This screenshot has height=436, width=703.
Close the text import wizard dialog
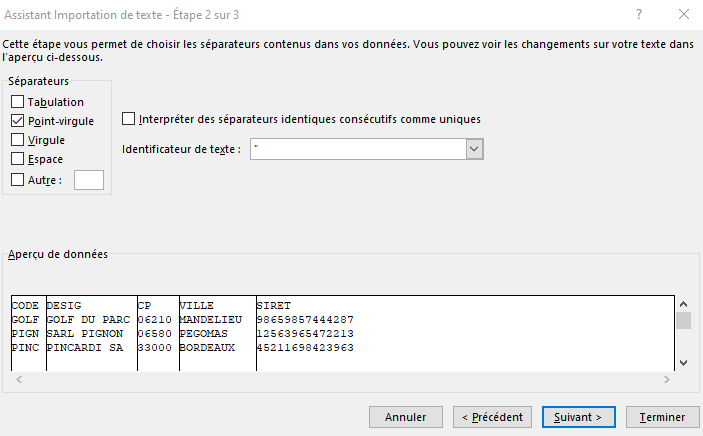(684, 14)
